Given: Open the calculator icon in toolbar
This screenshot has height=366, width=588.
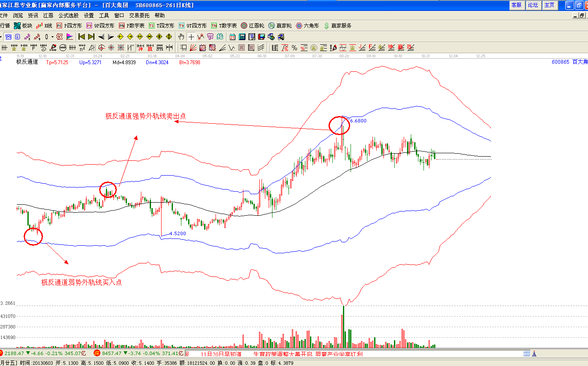Looking at the screenshot, I should (x=242, y=37).
